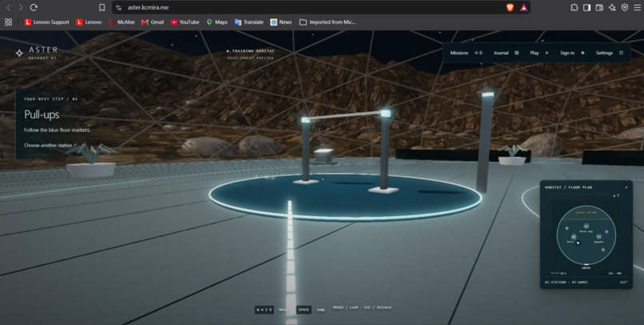Open site settings icon beside the URL
This screenshot has width=644, height=325.
[119, 7]
